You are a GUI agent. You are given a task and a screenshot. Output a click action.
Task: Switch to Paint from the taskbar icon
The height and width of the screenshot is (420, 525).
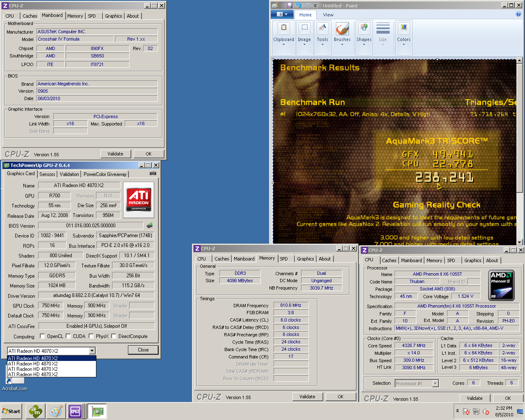[55, 411]
